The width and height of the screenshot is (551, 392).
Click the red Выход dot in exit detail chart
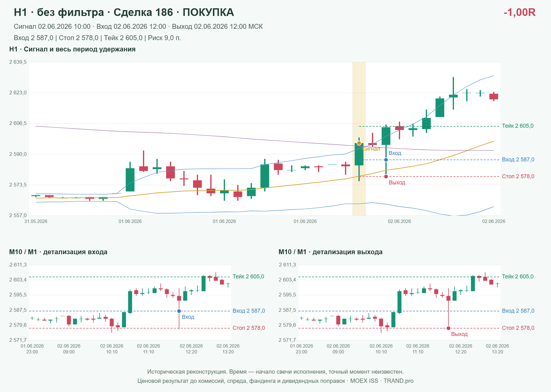click(x=448, y=328)
